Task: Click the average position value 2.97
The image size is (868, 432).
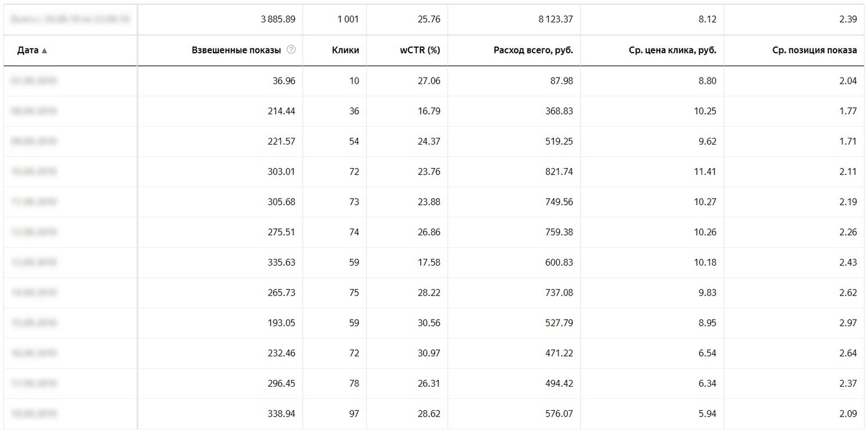Action: tap(848, 323)
